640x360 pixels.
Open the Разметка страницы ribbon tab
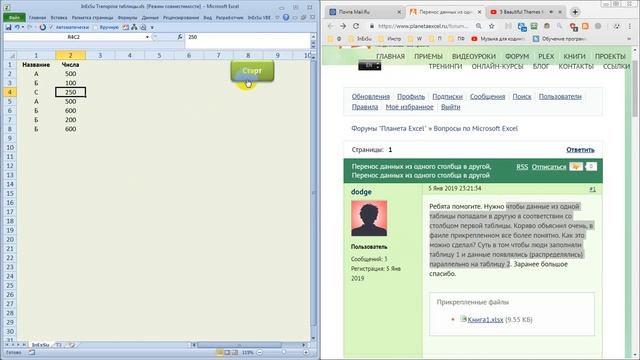pyautogui.click(x=93, y=18)
